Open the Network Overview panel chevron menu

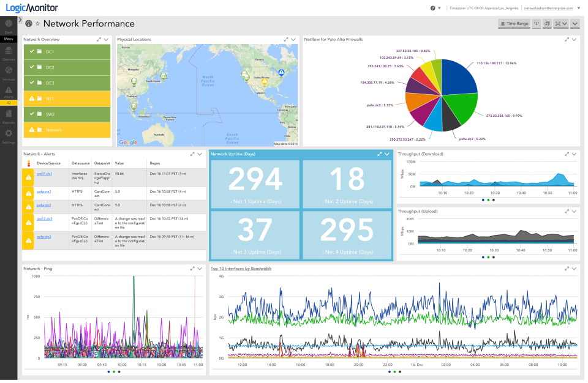106,39
